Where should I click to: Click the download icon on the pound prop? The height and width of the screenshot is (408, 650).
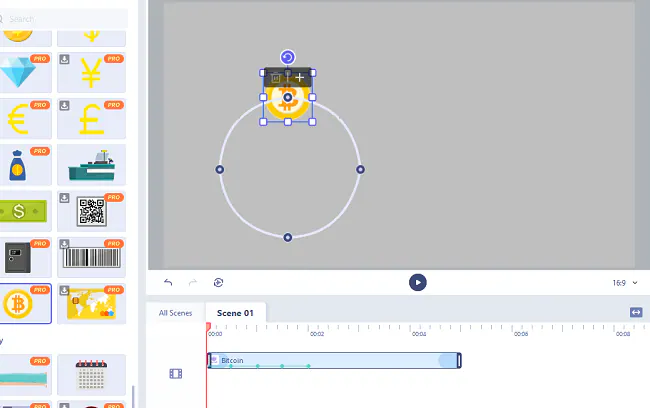(64, 105)
